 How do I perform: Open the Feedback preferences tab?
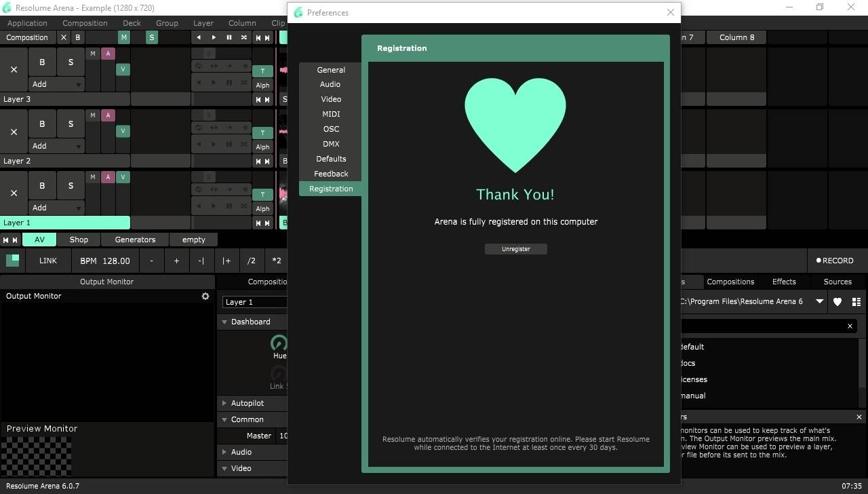click(330, 174)
